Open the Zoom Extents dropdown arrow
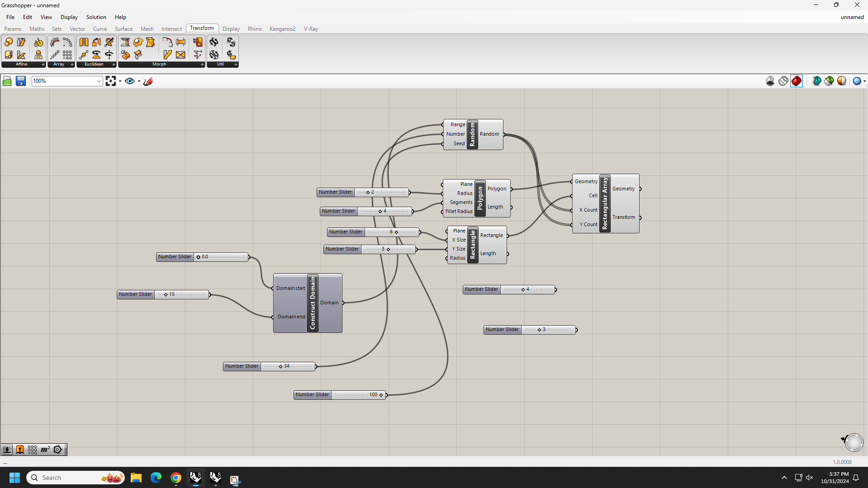This screenshot has height=488, width=868. point(120,81)
